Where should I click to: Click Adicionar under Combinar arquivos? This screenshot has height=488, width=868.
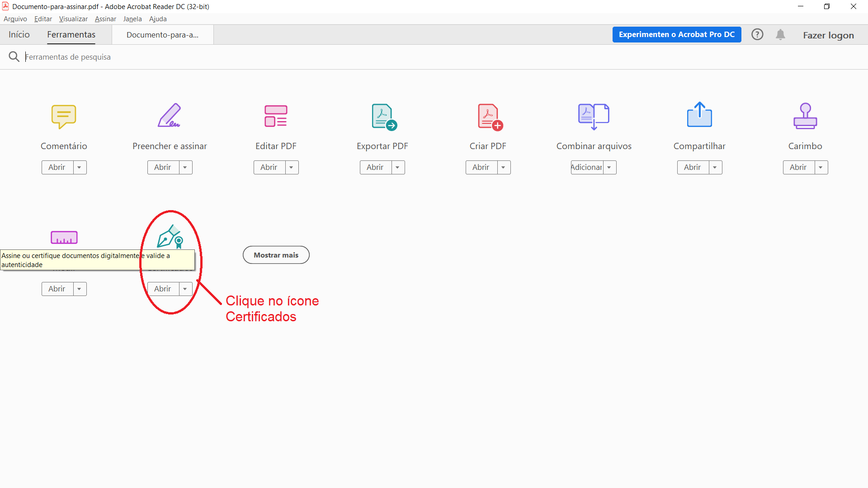pos(587,168)
